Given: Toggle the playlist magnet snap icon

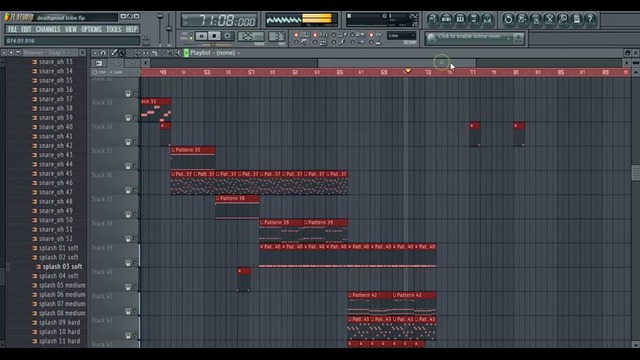Looking at the screenshot, I should click(103, 53).
